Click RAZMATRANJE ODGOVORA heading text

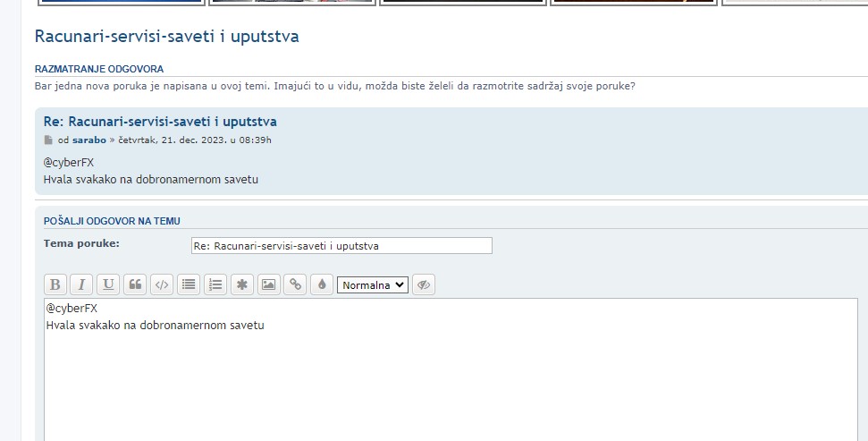click(99, 69)
